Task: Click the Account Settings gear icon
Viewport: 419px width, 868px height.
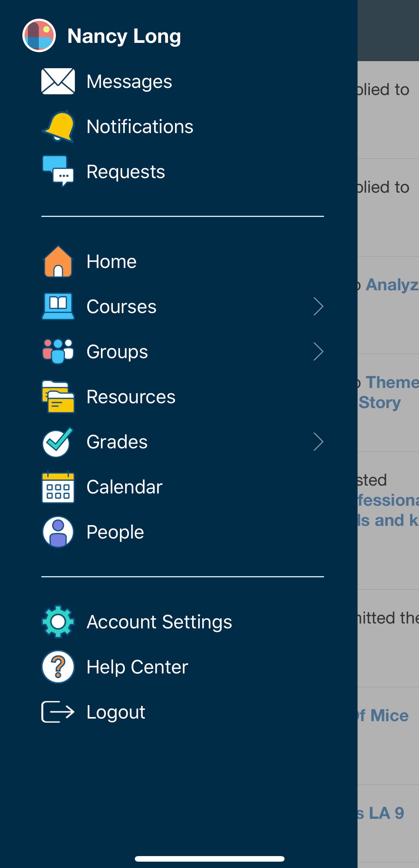Action: (58, 622)
